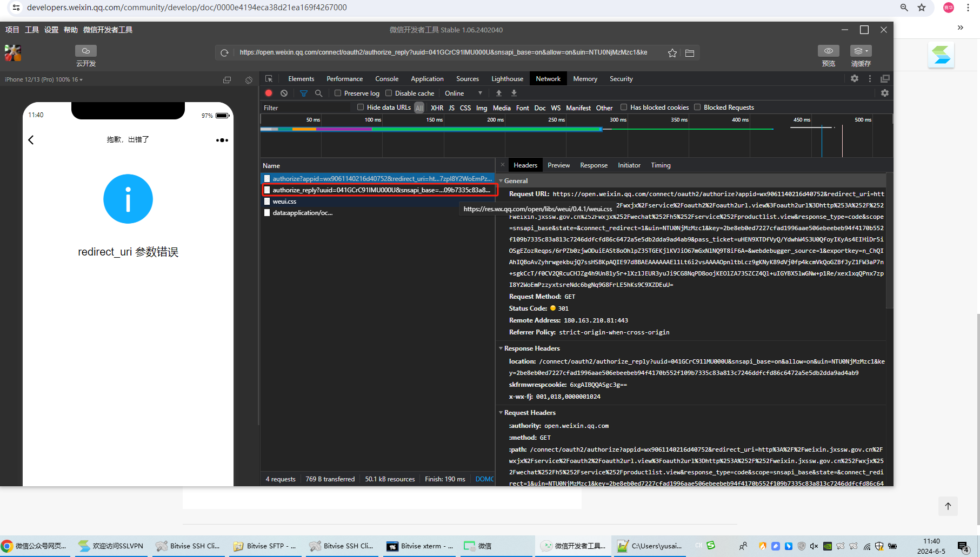Screen dimensions: 980x557
Task: Detach simulator window icon
Action: coord(227,80)
